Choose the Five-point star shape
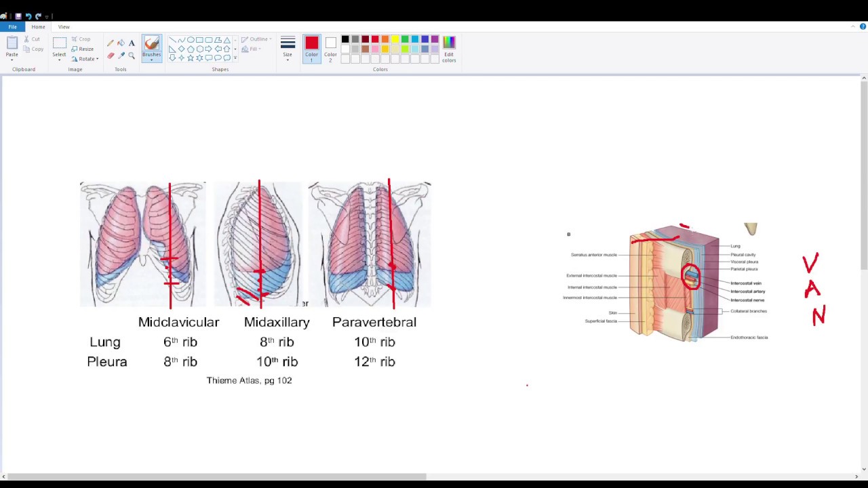This screenshot has height=488, width=868. pyautogui.click(x=191, y=58)
